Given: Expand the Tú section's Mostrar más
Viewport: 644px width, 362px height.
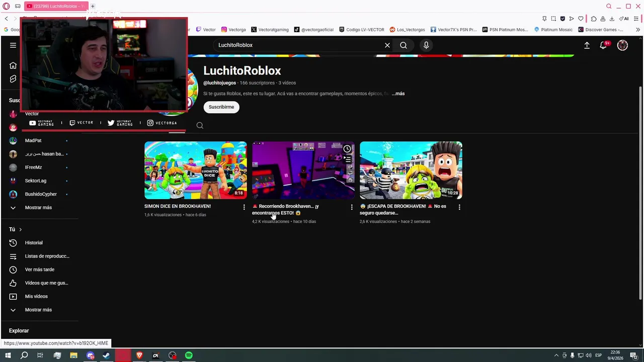Looking at the screenshot, I should coord(38,310).
